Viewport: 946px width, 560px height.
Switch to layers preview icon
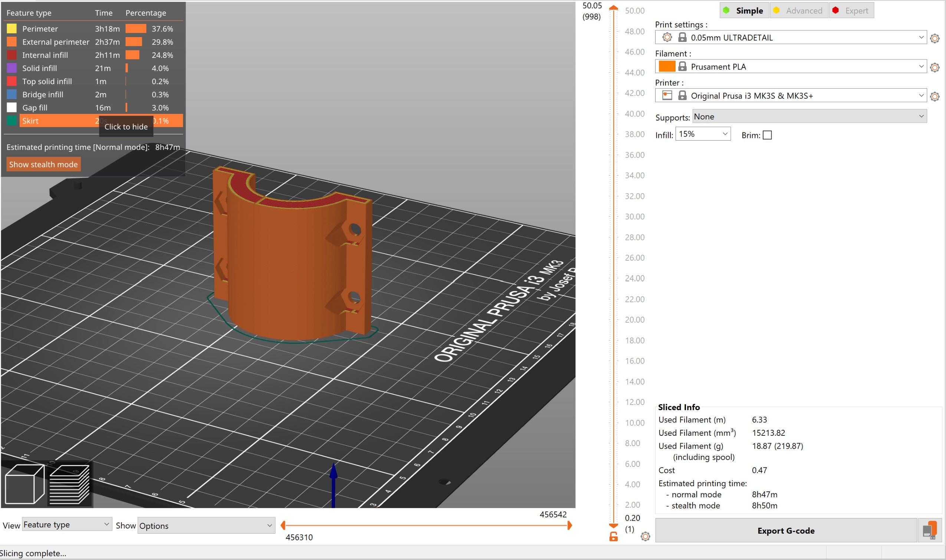pos(70,484)
